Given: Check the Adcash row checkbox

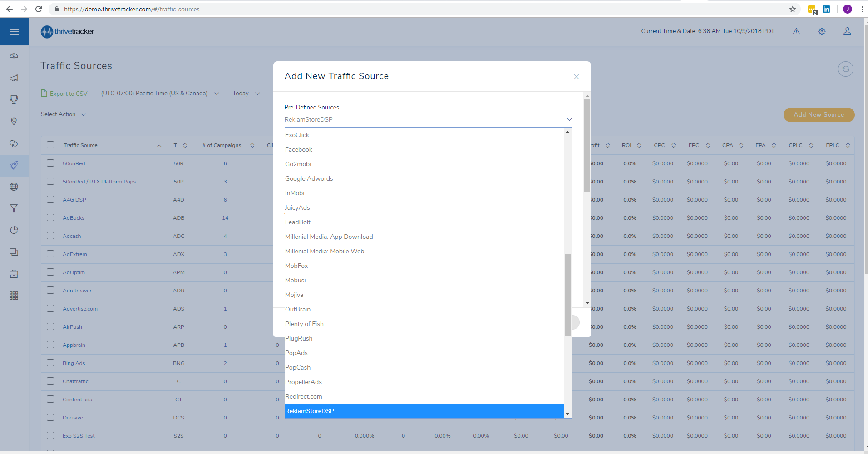Looking at the screenshot, I should click(50, 236).
